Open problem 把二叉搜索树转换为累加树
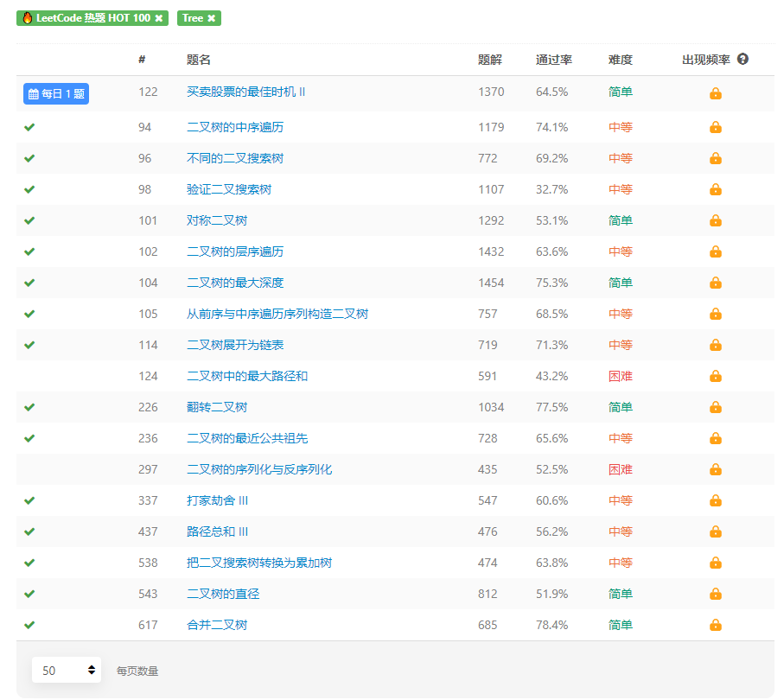This screenshot has height=700, width=784. tap(259, 563)
